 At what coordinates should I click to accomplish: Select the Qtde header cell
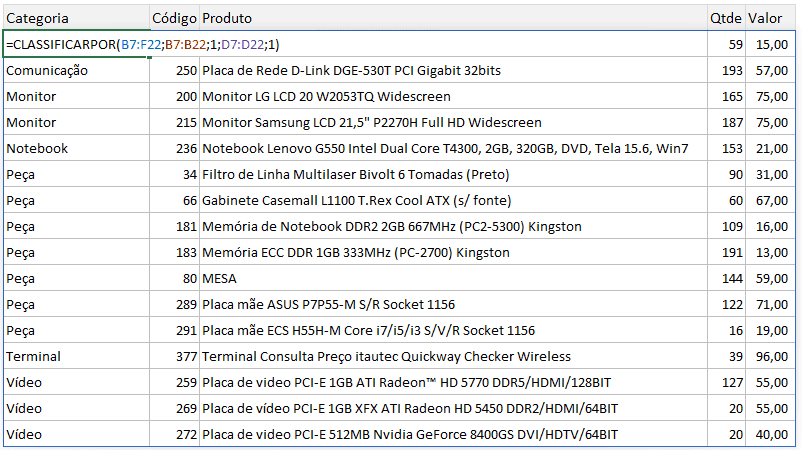tap(726, 18)
